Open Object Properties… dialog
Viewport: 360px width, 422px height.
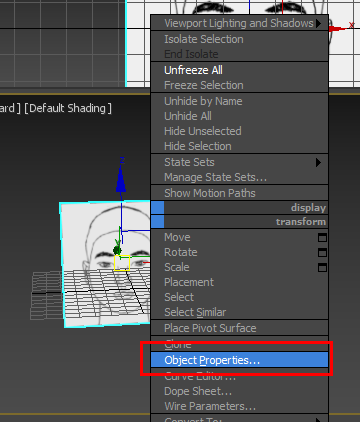[x=239, y=360]
